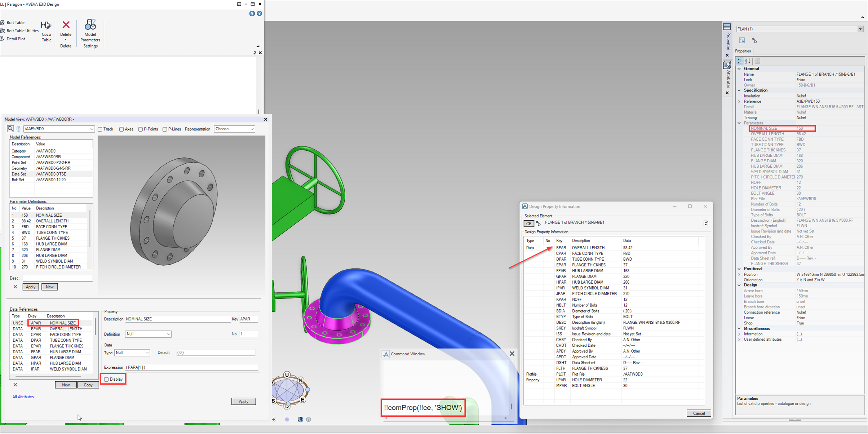
Task: Click New under Parameter Definitions
Action: 50,287
